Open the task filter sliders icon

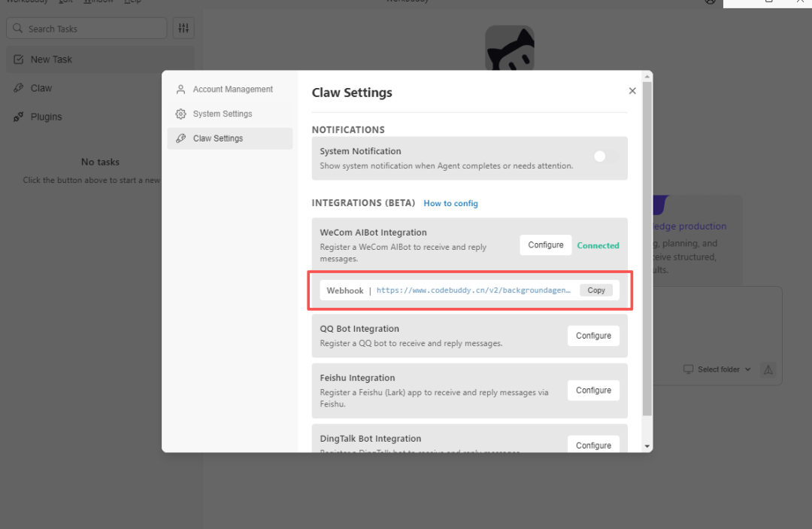click(183, 29)
